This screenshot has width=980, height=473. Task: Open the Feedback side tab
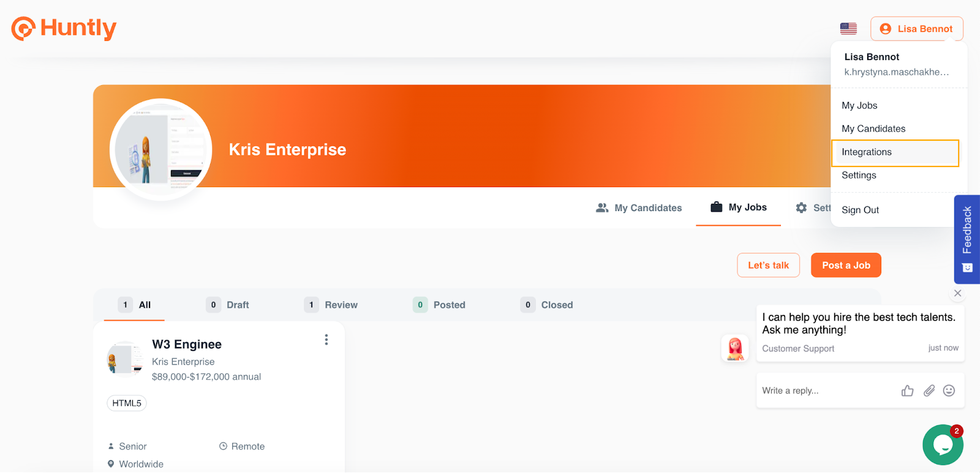(x=967, y=239)
